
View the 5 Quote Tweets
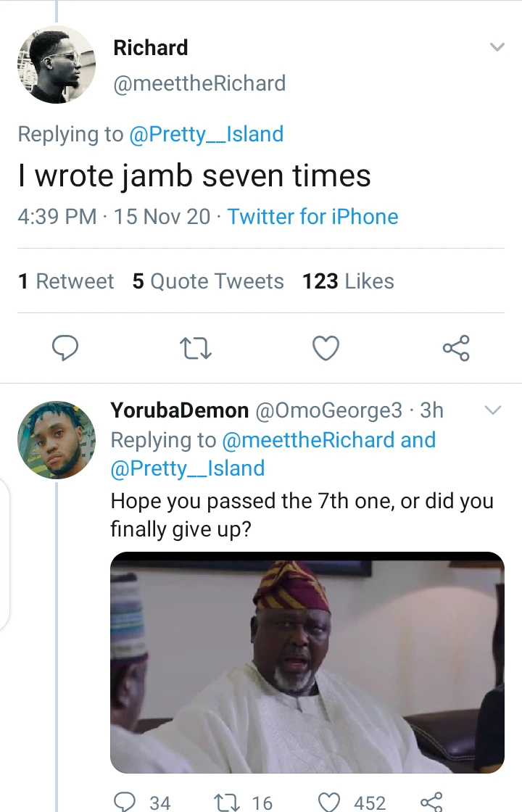click(x=208, y=281)
